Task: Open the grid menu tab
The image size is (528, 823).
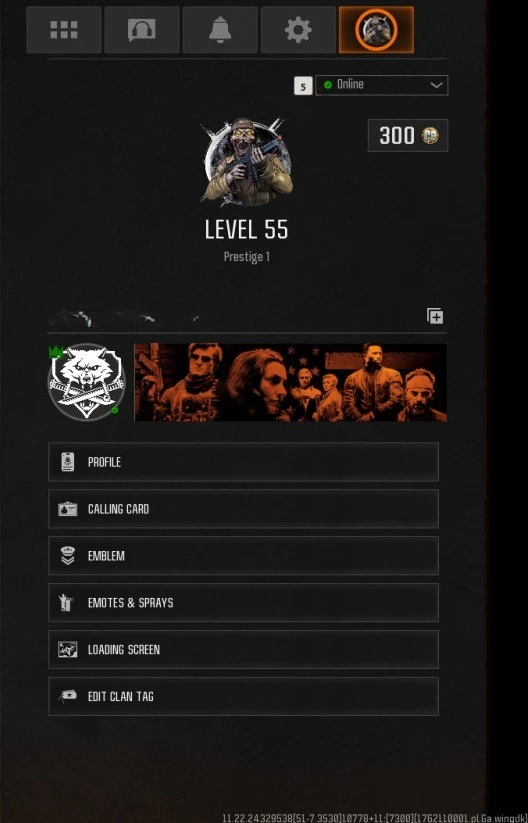Action: tap(64, 30)
